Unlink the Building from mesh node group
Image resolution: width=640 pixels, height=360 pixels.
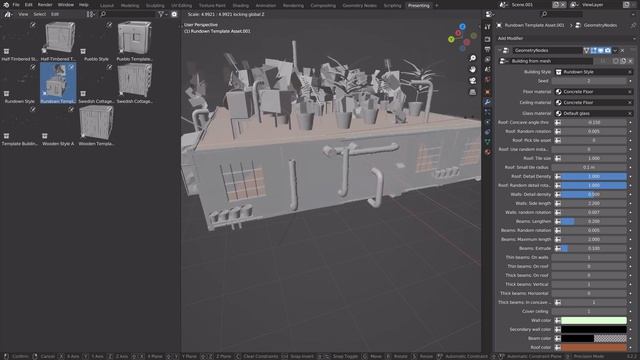pos(630,61)
